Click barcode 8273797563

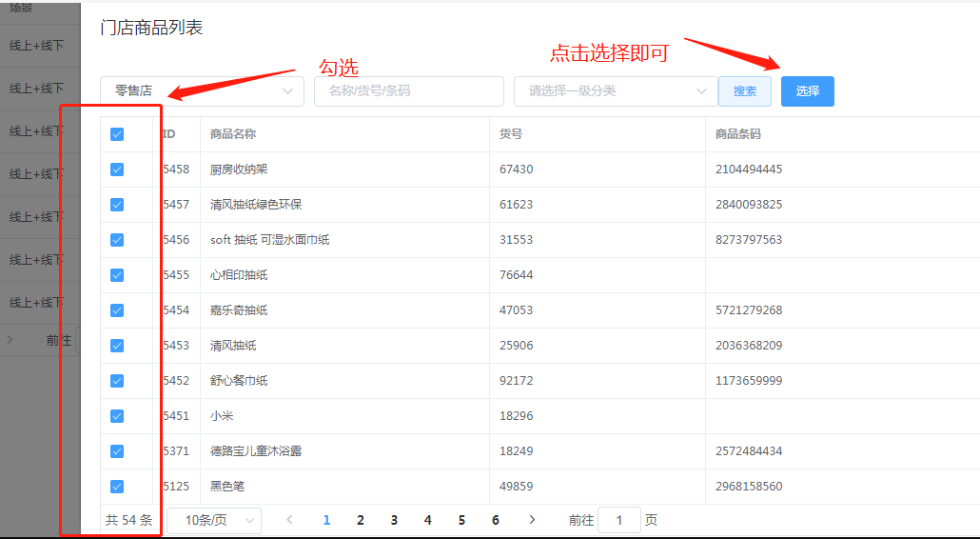(x=749, y=239)
